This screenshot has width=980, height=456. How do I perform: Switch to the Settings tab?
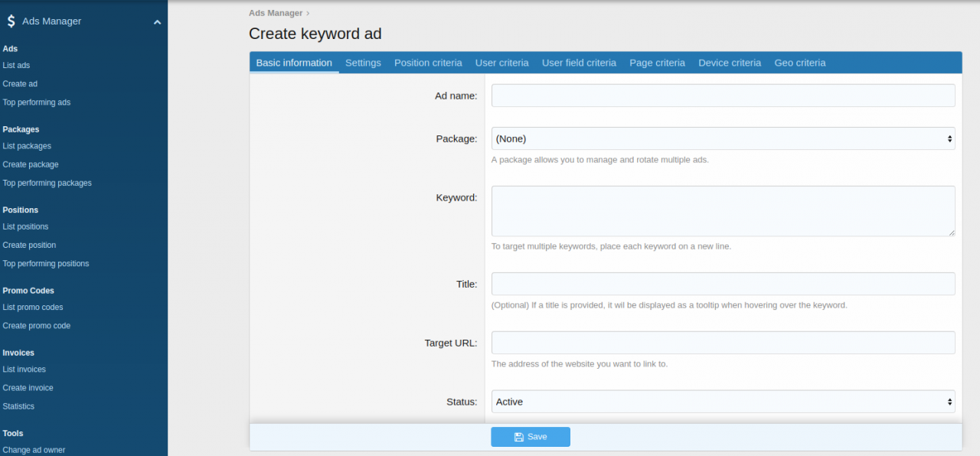(363, 63)
